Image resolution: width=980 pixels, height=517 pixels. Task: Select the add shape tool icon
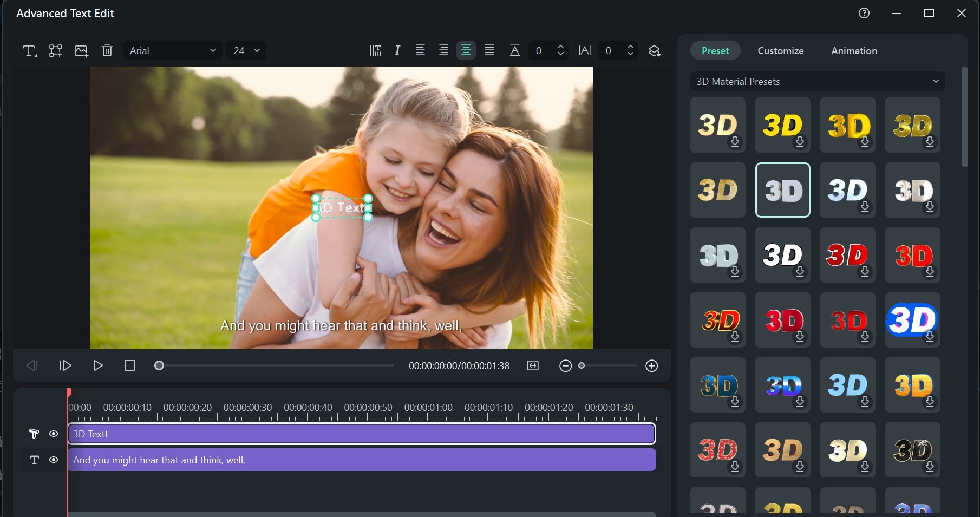pyautogui.click(x=55, y=51)
